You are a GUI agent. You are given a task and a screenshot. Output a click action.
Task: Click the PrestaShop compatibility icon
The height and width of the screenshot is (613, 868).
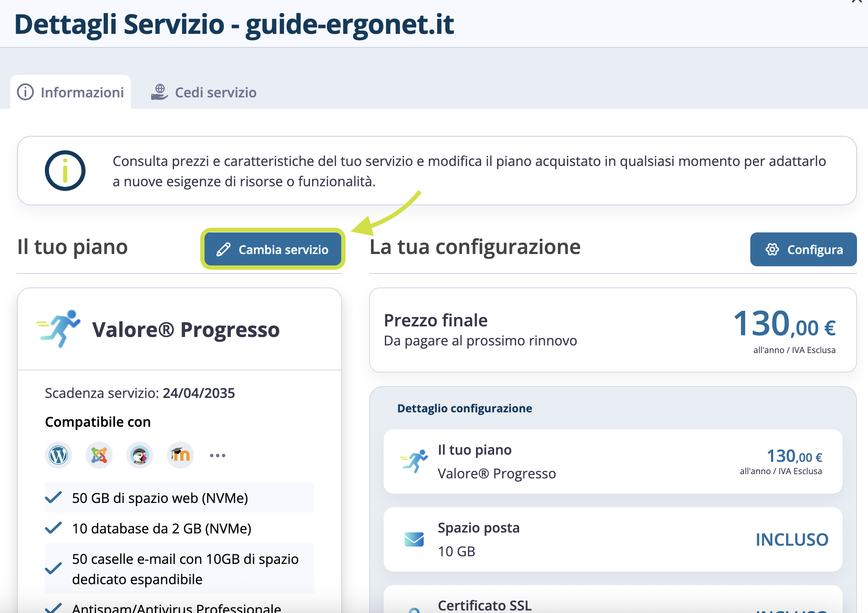[140, 456]
